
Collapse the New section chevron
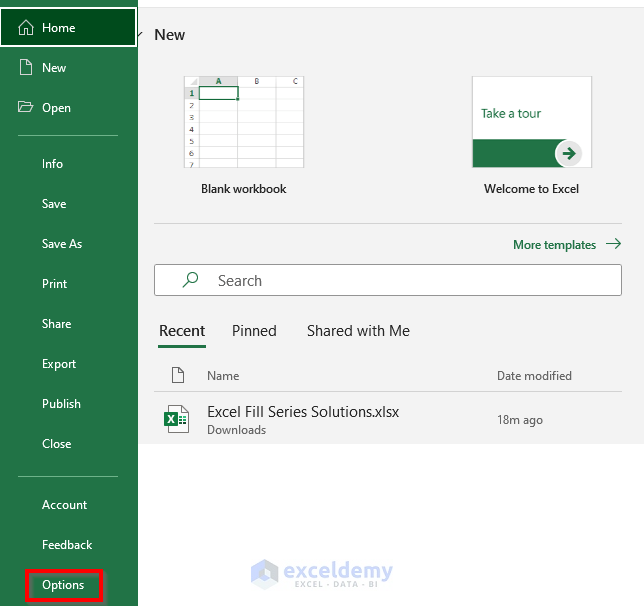click(140, 35)
